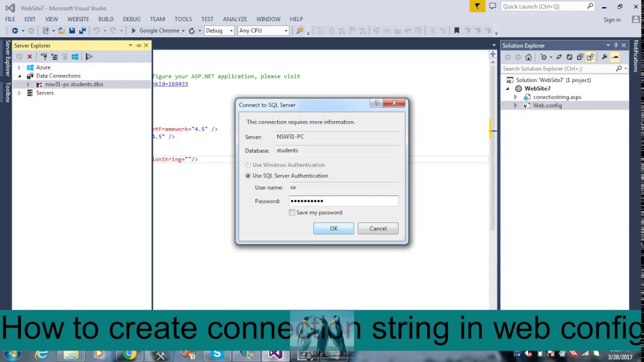Click the Find in Files toolbar icon

click(x=300, y=31)
